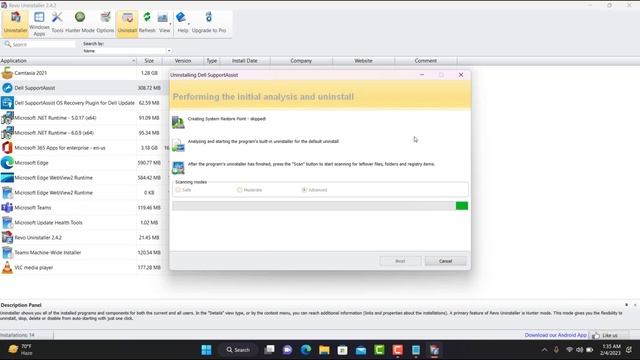640x360 pixels.
Task: Select the Dell SupportAssist row icon
Action: (7, 88)
